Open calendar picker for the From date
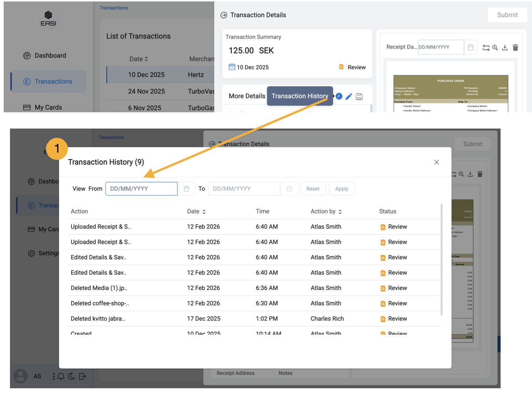 187,189
